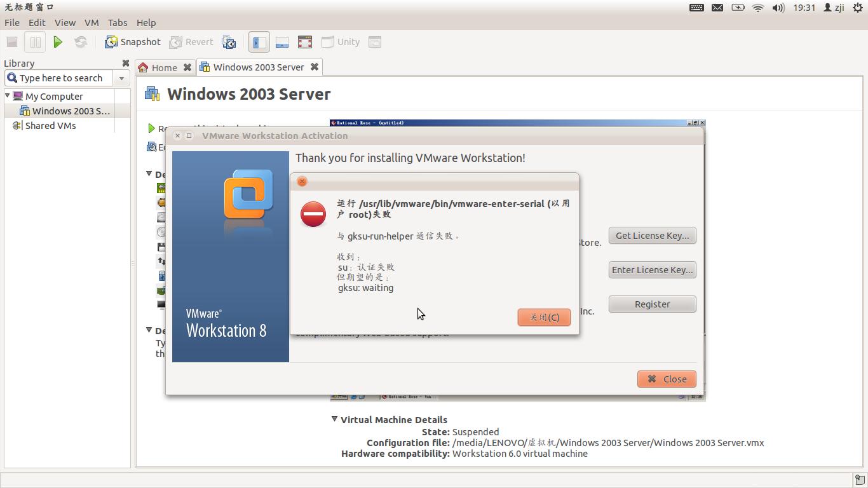This screenshot has width=868, height=488.
Task: Open the Wi-Fi network indicator
Action: [x=757, y=8]
